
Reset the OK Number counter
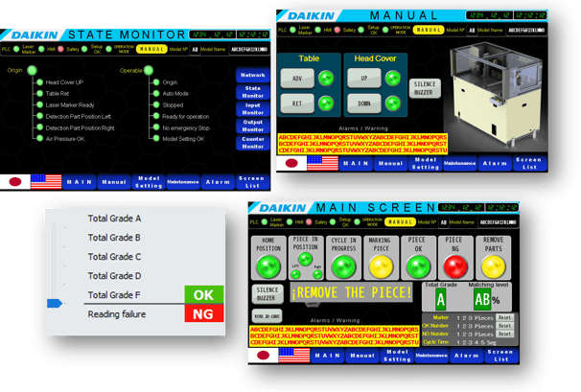point(504,326)
